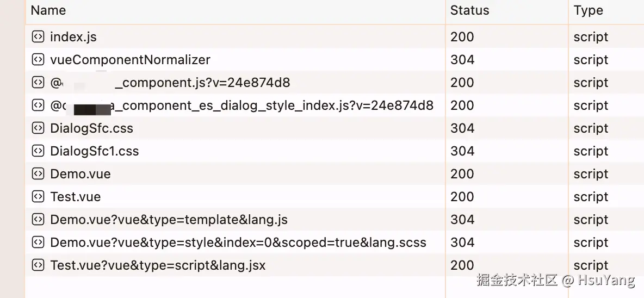Image resolution: width=644 pixels, height=298 pixels.
Task: Click the 200 status of Test.vue
Action: 462,197
